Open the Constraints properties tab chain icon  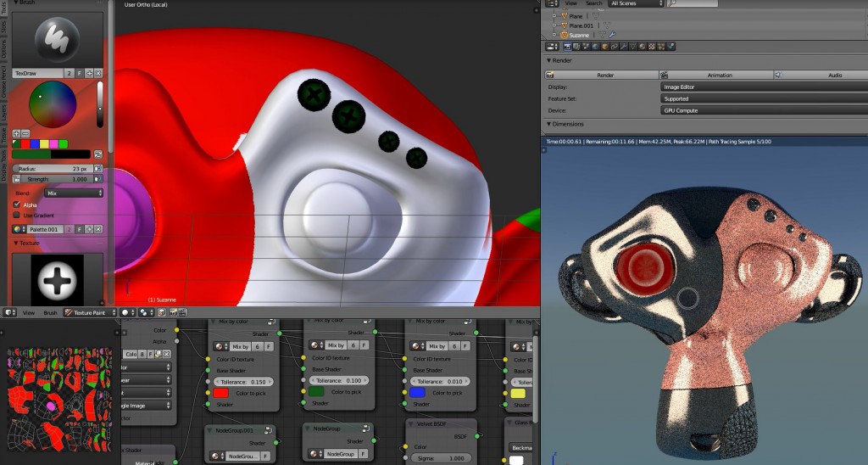615,47
